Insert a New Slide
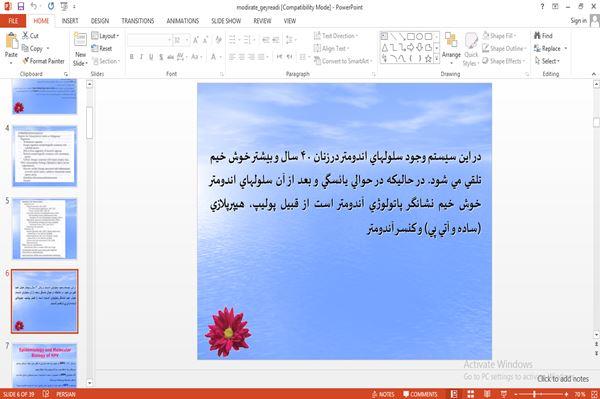The height and width of the screenshot is (399, 600). point(80,50)
